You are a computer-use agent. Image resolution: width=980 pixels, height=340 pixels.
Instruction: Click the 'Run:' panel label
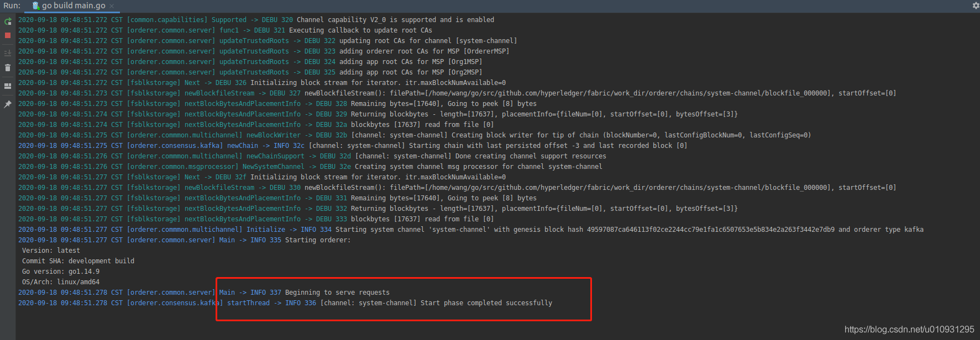pos(12,6)
